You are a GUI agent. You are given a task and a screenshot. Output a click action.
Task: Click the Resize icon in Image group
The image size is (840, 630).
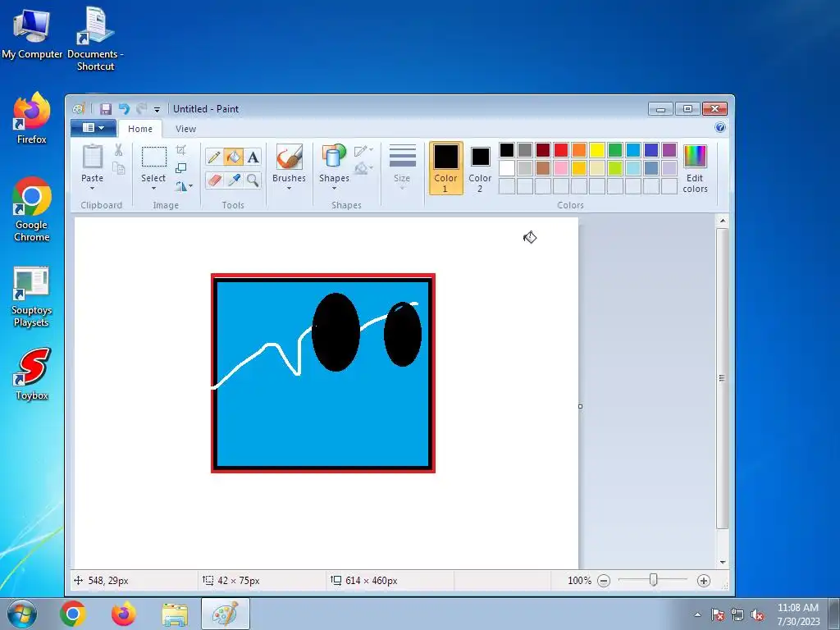[x=181, y=168]
